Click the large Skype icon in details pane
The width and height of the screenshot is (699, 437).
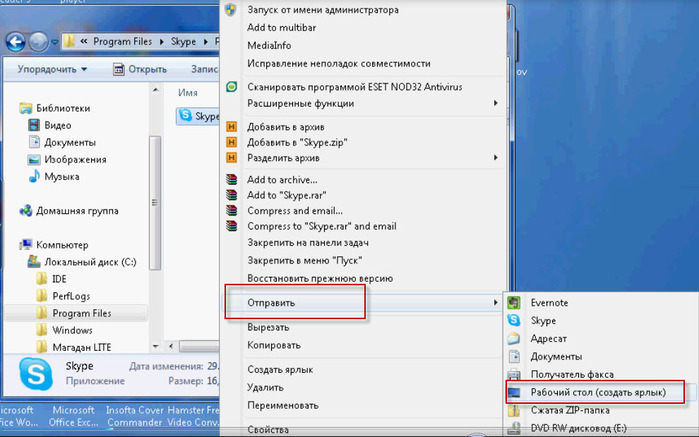(x=36, y=374)
